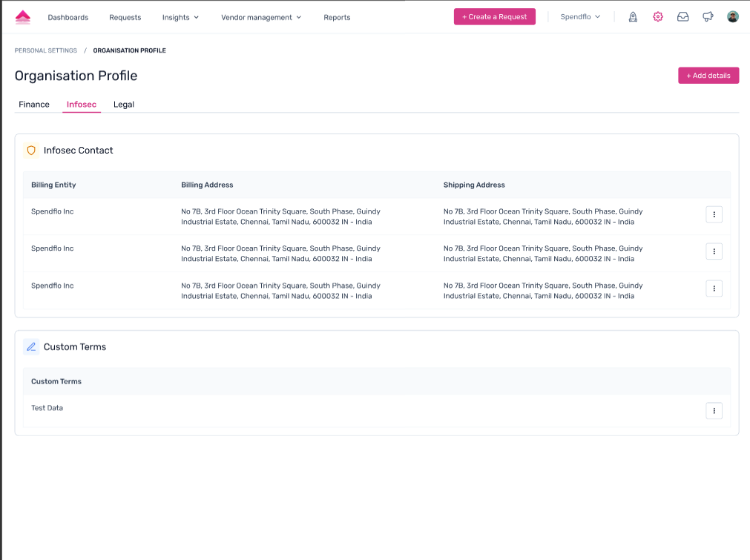Screen dimensions: 750x560
Task: Click the Custom Terms column header
Action: click(56, 381)
